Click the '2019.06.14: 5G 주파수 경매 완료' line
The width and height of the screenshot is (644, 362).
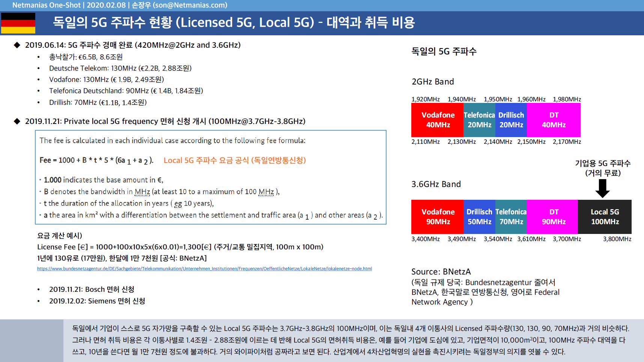[133, 45]
